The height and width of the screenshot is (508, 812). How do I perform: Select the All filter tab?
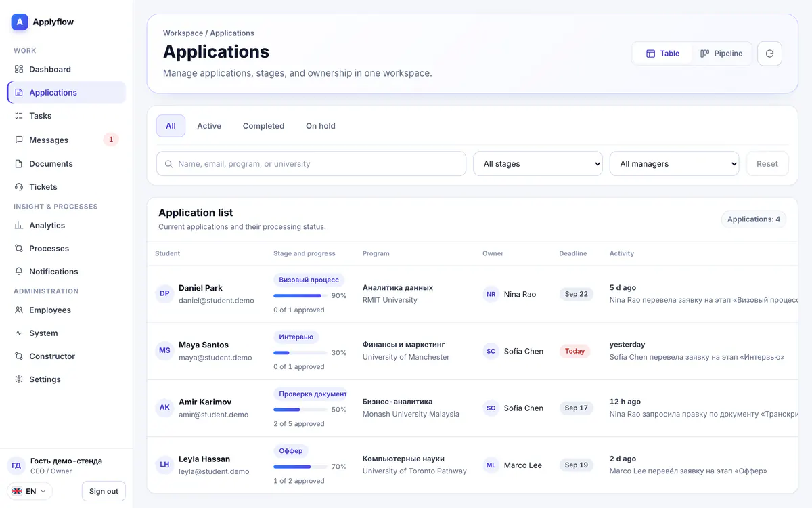pos(171,126)
